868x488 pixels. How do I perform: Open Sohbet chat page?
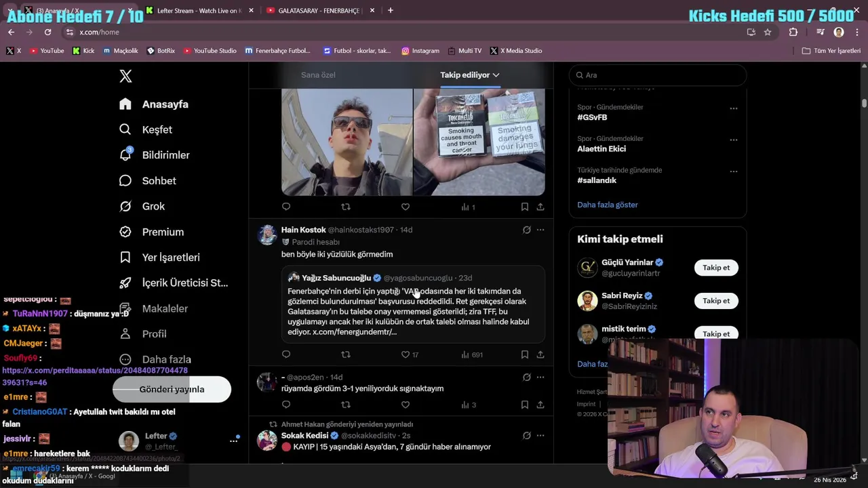coord(148,181)
